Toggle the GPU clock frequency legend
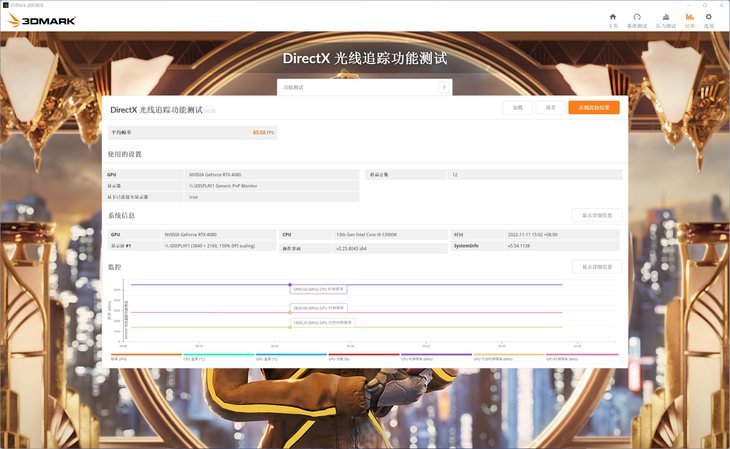The width and height of the screenshot is (730, 449). click(x=582, y=357)
